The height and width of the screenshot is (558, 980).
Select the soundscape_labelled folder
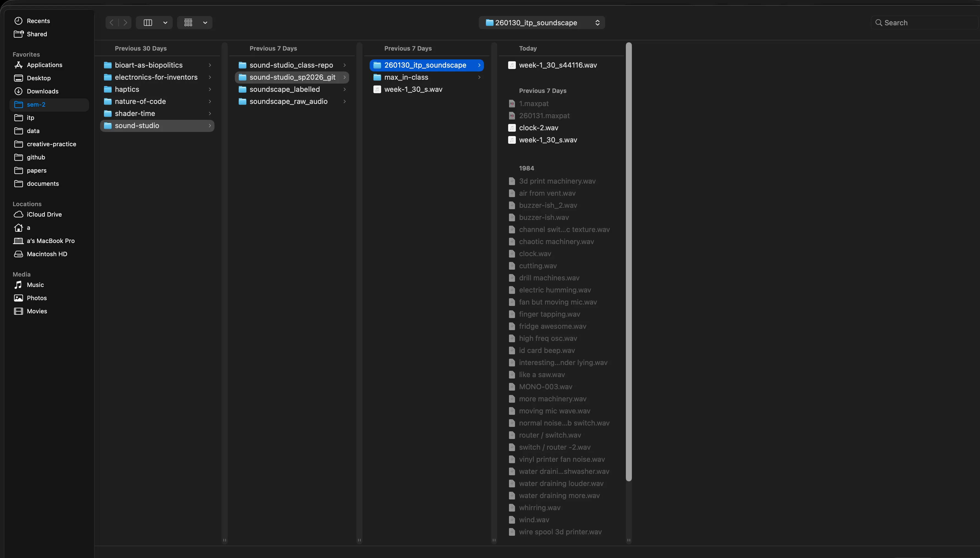pos(284,89)
